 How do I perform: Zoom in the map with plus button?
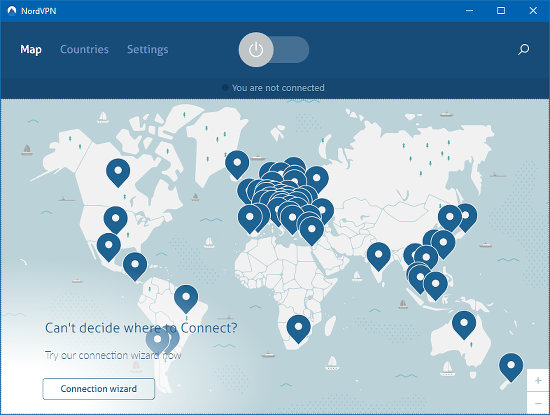pos(538,380)
